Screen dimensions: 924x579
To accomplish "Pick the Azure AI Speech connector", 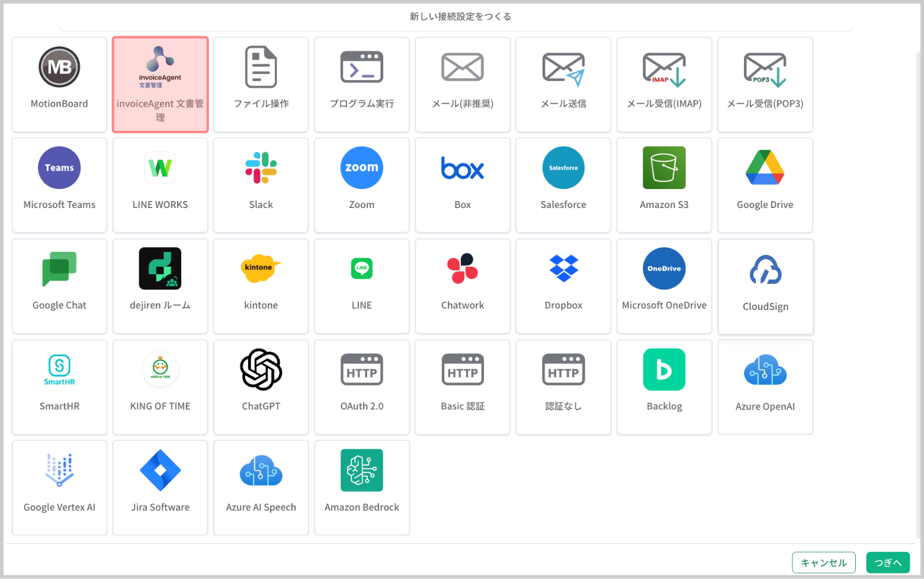I will coord(261,488).
